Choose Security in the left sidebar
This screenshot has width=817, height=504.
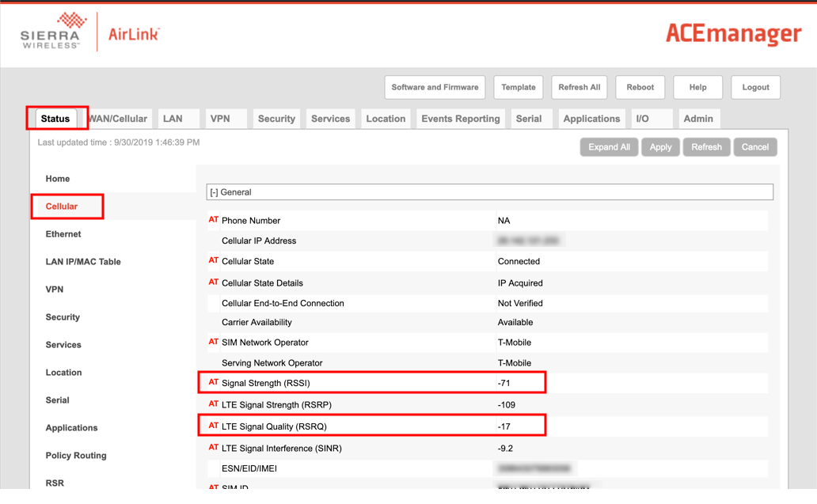click(x=63, y=316)
